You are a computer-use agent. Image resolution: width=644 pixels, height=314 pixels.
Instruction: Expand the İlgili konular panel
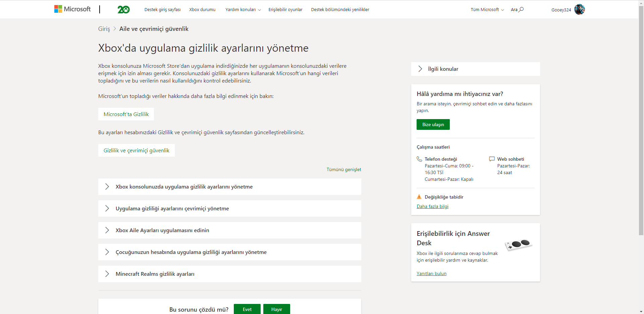[476, 69]
